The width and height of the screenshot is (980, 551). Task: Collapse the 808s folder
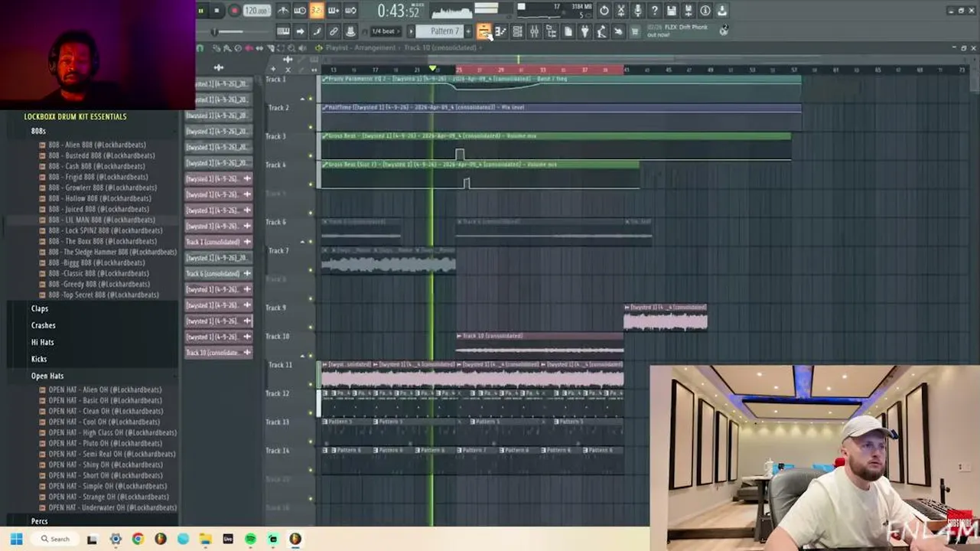tap(38, 131)
